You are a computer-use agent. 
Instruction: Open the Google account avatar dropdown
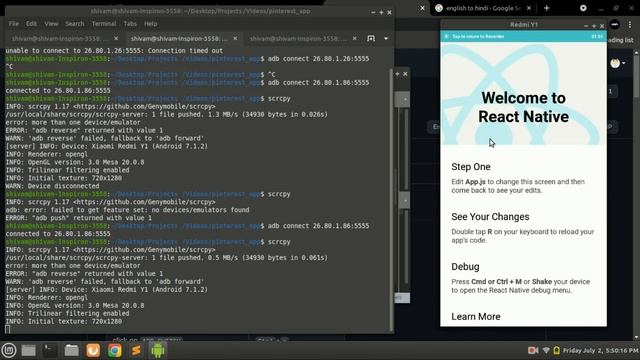pos(618,63)
